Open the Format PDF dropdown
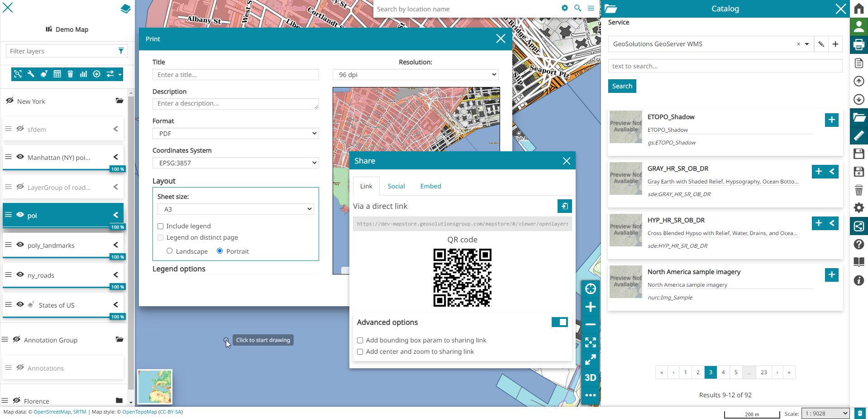Viewport: 868px width, 419px height. (x=235, y=134)
